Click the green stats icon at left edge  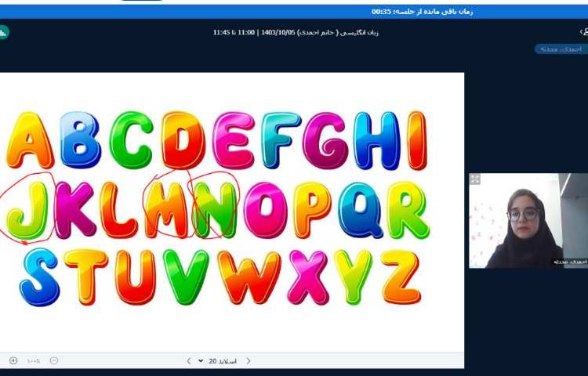point(3,32)
